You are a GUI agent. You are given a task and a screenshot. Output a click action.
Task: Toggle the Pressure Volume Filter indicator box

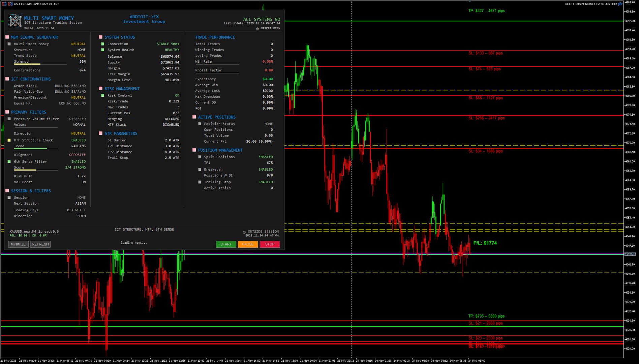(x=9, y=119)
